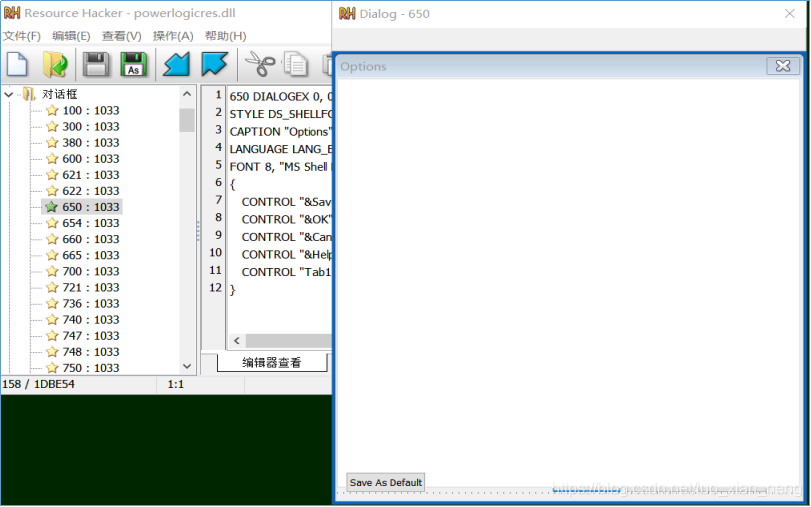The width and height of the screenshot is (811, 507).
Task: Click code line 'CONTROL "&OK"'
Action: [x=287, y=219]
